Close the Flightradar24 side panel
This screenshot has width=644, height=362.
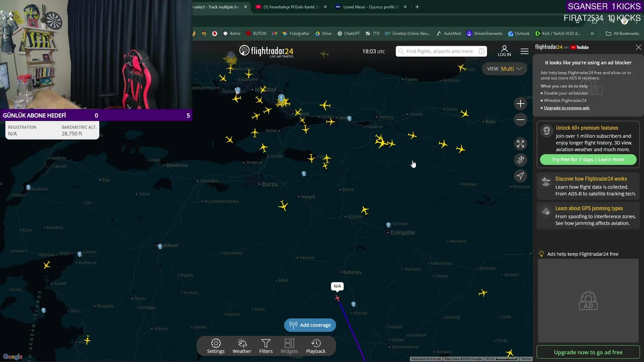(x=638, y=47)
